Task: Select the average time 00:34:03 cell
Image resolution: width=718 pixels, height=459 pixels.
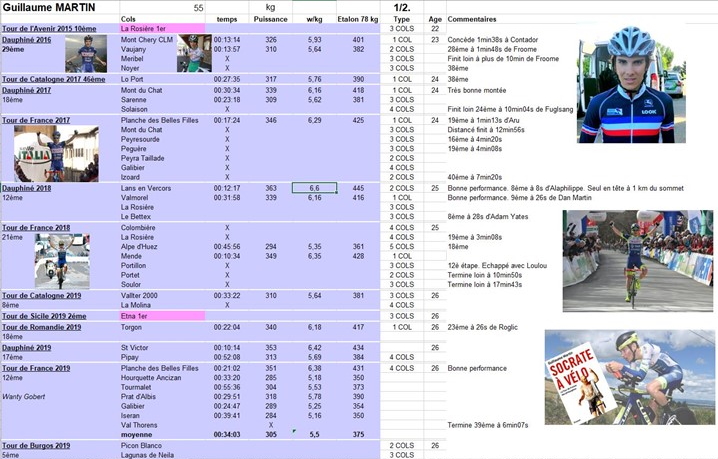Action: pyautogui.click(x=227, y=435)
